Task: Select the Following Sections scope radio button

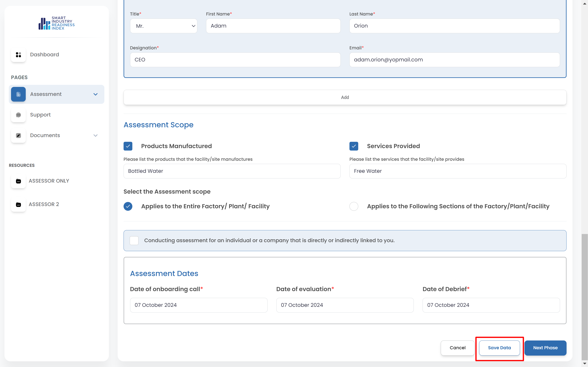Action: [354, 206]
